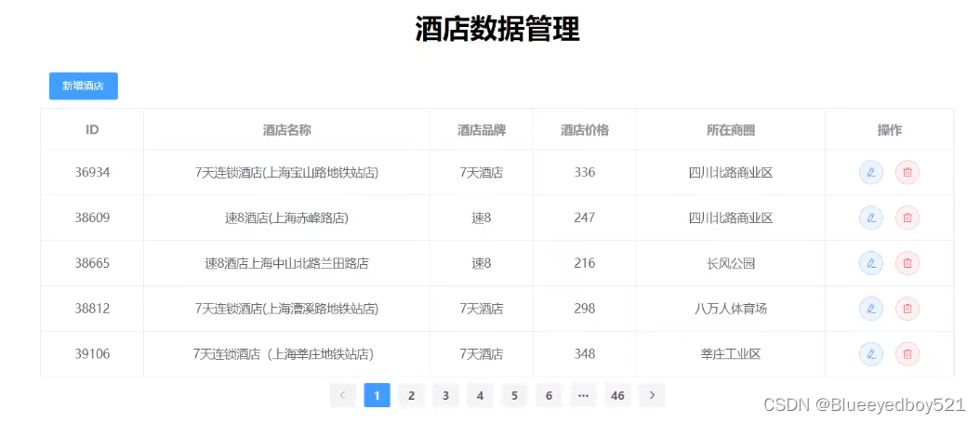Viewport: 980px width, 423px height.
Task: Click the edit icon for hotel 36934
Action: 870,172
